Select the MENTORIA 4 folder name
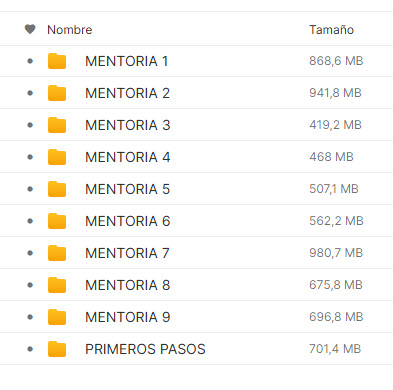This screenshot has width=393, height=390. pyautogui.click(x=128, y=157)
